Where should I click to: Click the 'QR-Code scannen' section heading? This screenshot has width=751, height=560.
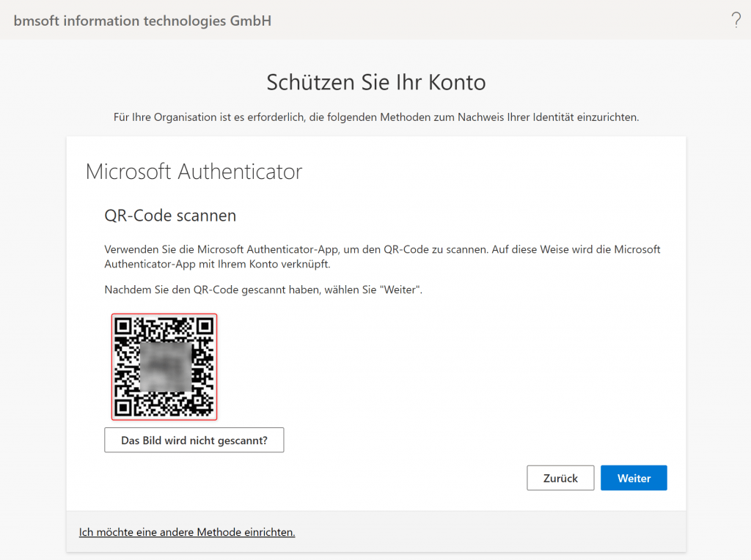coord(169,215)
